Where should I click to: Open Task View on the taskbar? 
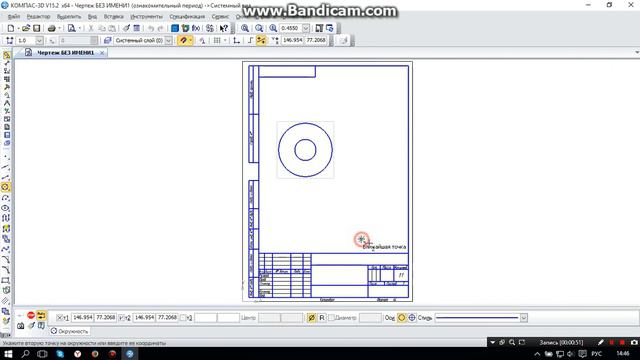[42, 353]
